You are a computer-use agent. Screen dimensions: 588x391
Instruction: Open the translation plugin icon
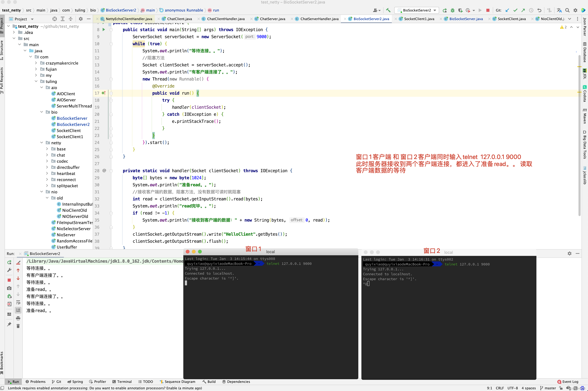click(x=559, y=10)
